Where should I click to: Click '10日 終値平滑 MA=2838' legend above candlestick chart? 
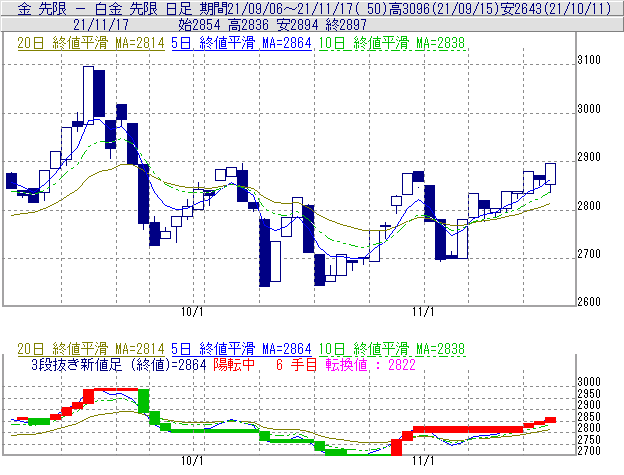[392, 43]
